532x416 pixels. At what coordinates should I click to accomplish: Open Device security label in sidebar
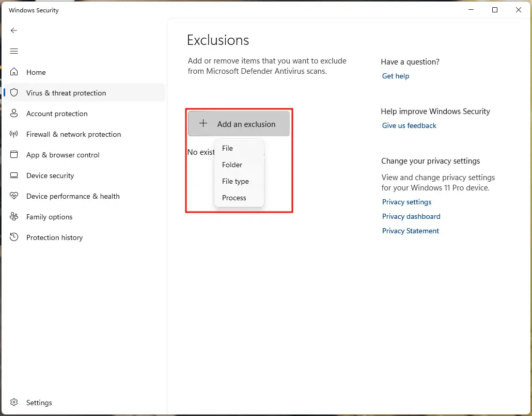click(50, 175)
